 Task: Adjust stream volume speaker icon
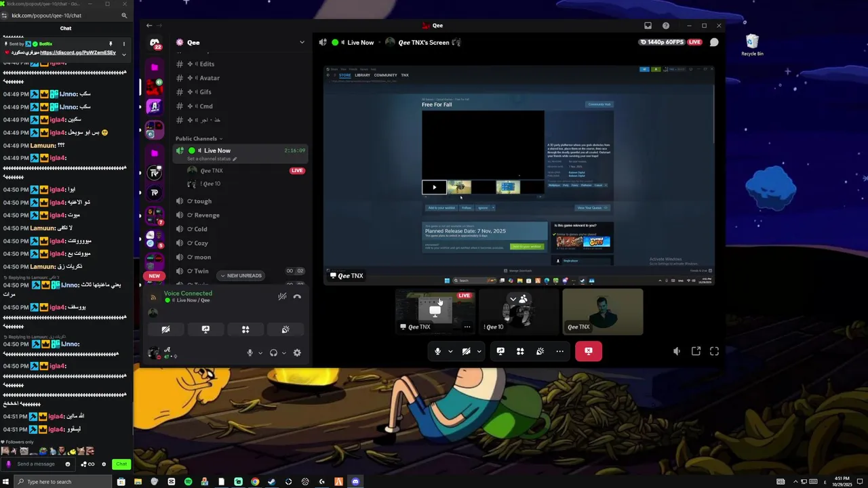point(677,351)
